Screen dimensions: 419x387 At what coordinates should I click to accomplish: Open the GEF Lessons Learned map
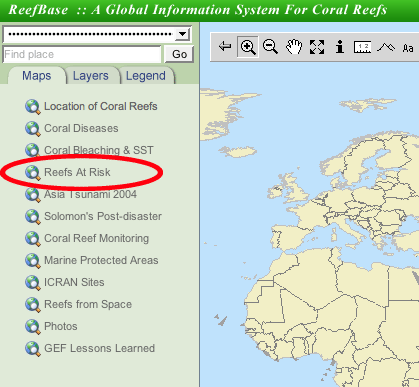pos(99,348)
